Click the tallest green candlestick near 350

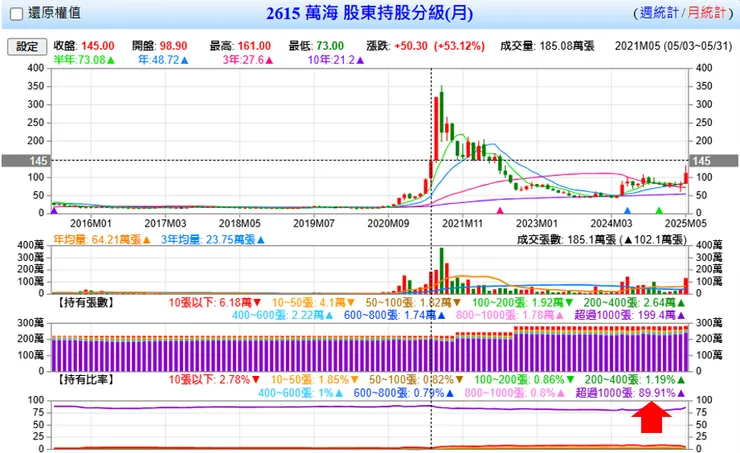pyautogui.click(x=442, y=112)
